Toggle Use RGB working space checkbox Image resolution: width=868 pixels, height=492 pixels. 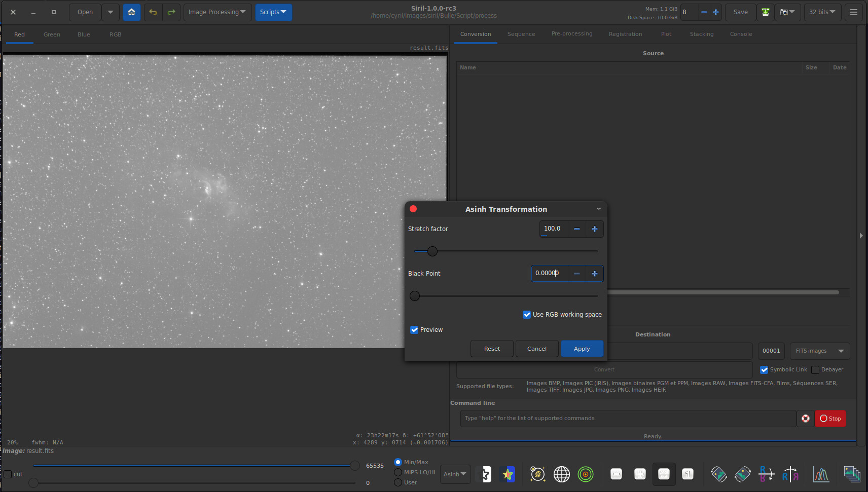tap(527, 315)
